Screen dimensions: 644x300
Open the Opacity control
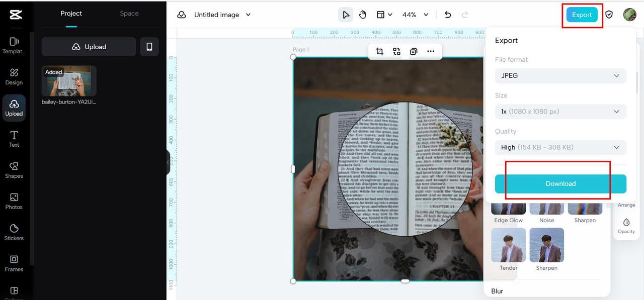click(x=626, y=226)
